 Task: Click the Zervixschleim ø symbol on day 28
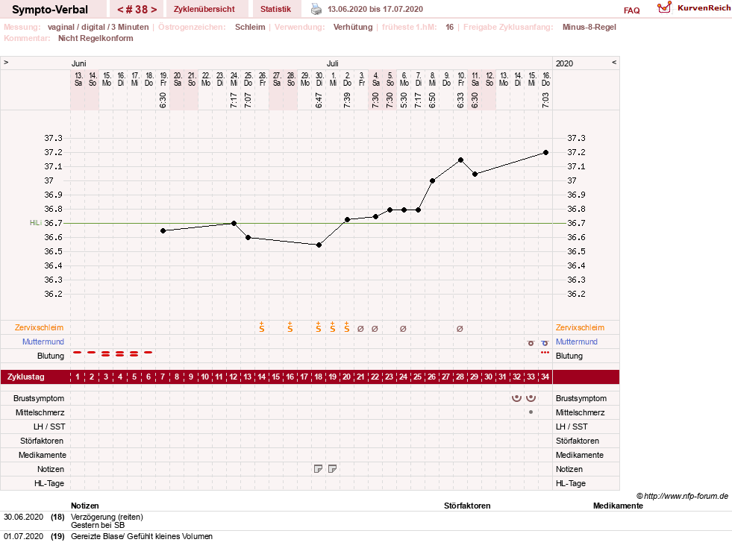click(x=460, y=329)
